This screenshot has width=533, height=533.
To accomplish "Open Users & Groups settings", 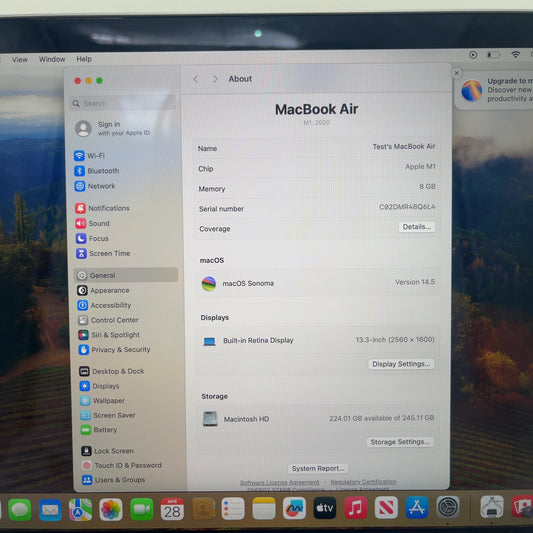I will pyautogui.click(x=114, y=480).
